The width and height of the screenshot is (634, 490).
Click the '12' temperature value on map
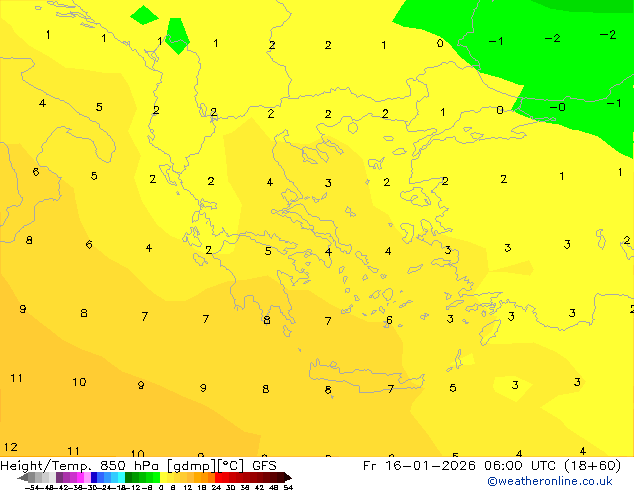[11, 447]
